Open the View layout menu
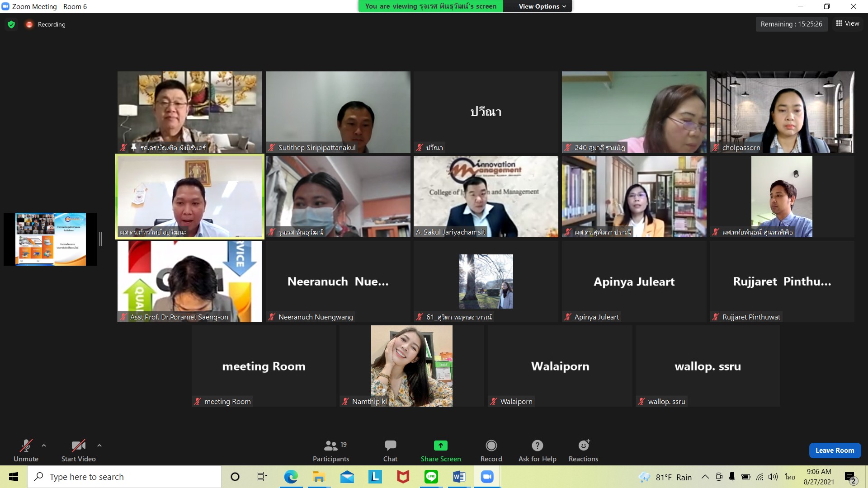 (x=848, y=23)
